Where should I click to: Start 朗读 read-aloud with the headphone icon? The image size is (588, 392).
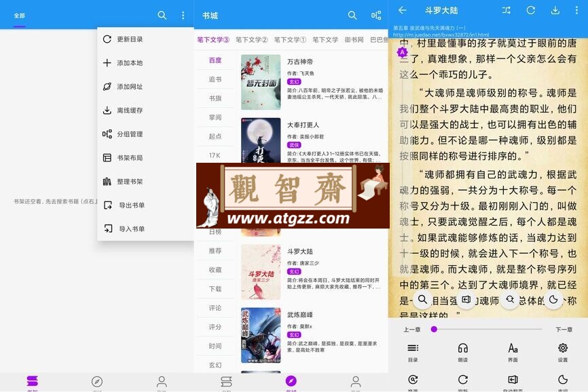point(463,352)
